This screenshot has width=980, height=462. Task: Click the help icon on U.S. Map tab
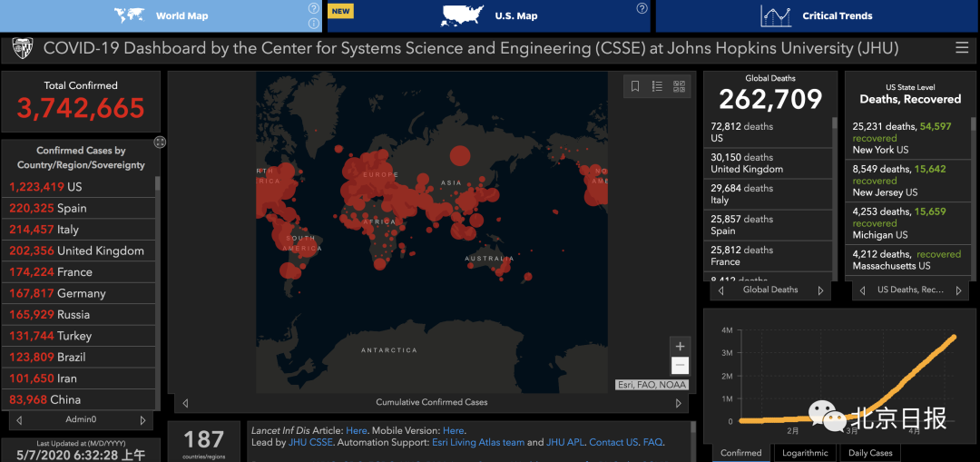642,9
